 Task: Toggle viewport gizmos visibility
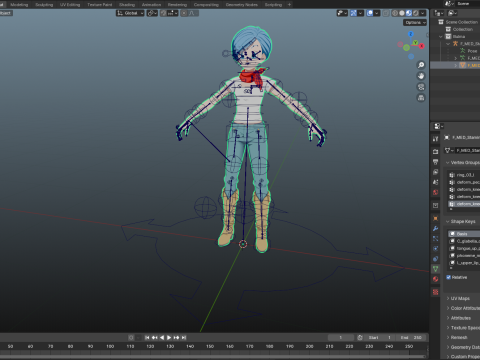point(354,13)
